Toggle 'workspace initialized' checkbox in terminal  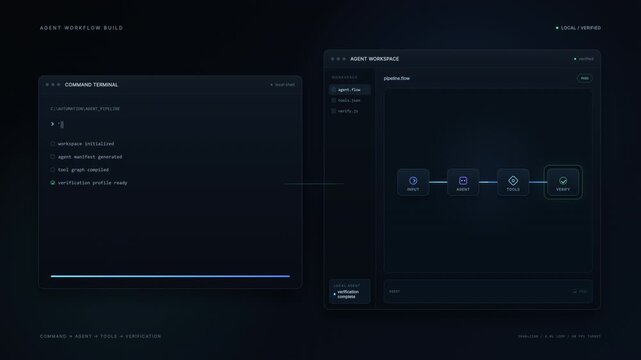[x=52, y=143]
